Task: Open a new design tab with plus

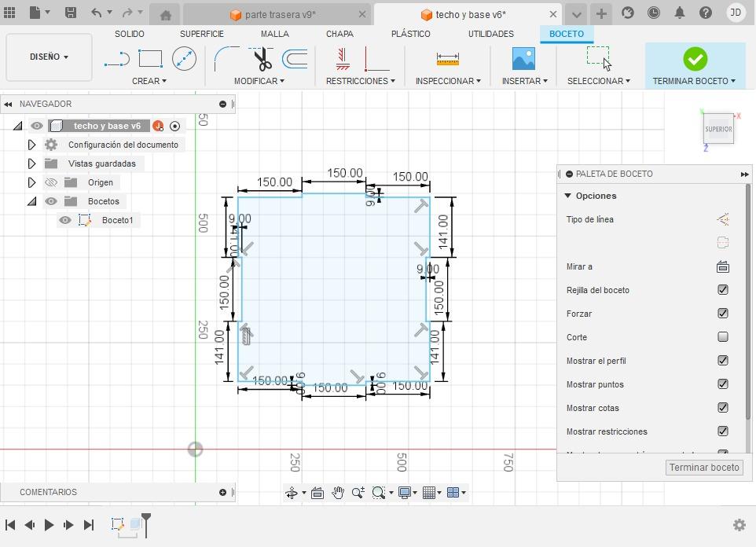Action: 600,13
